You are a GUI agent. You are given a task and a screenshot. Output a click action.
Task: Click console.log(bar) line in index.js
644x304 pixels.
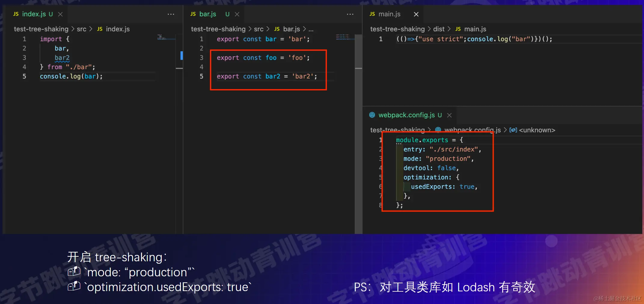pos(71,76)
